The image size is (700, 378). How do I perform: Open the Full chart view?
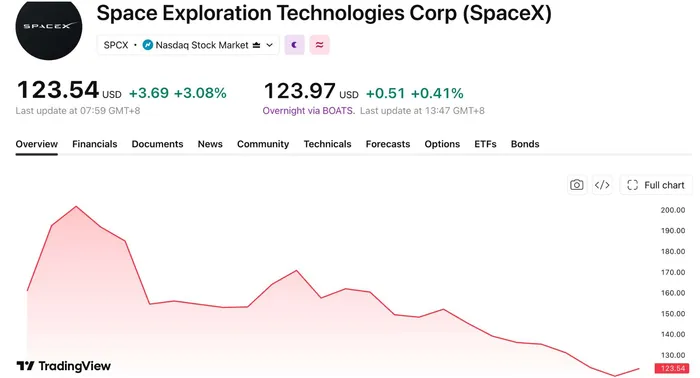click(x=656, y=185)
